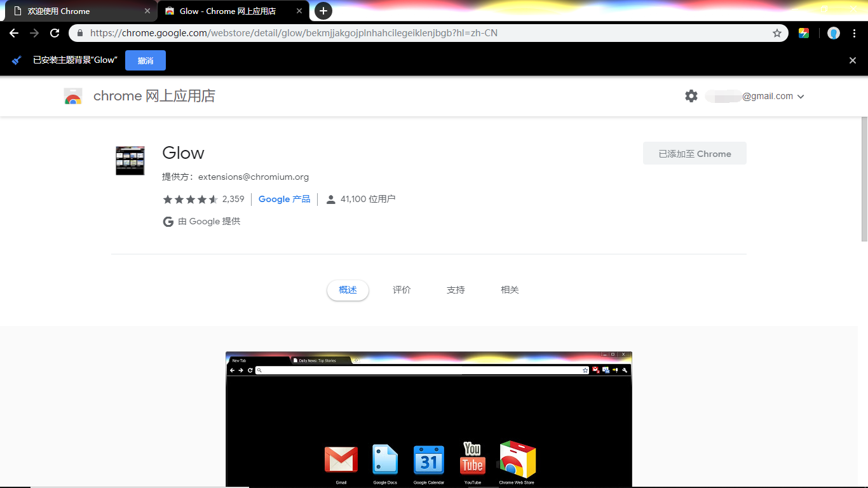This screenshot has width=868, height=488.
Task: Open the 评价 tab
Action: tap(402, 290)
